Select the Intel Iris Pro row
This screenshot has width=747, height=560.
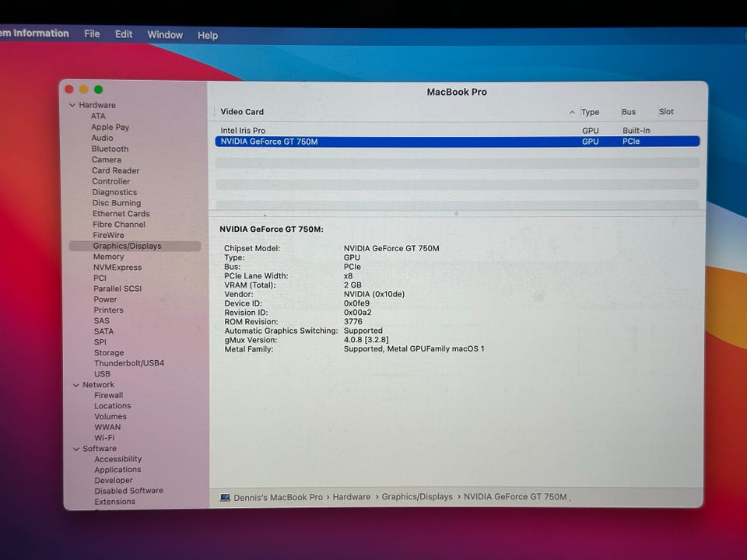[x=458, y=131]
